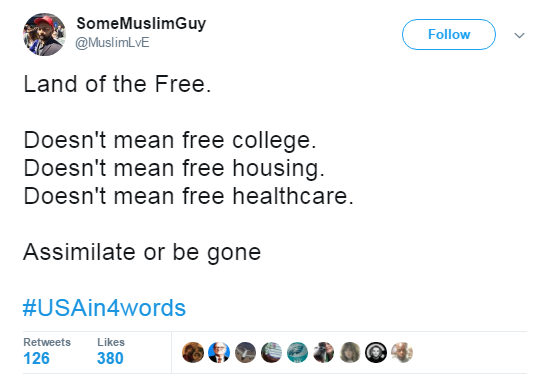Click the Follow button
559x385 pixels.
[449, 35]
